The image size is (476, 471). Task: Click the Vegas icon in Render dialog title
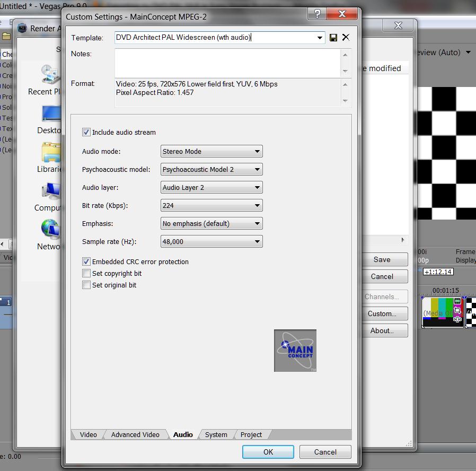tap(22, 29)
